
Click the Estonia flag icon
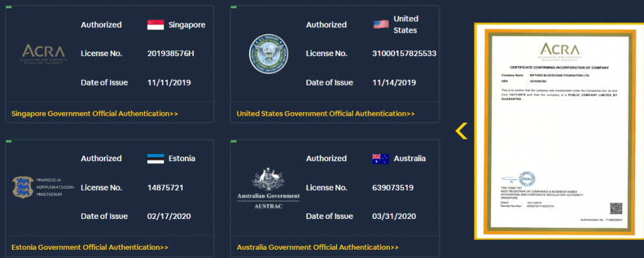pos(156,159)
